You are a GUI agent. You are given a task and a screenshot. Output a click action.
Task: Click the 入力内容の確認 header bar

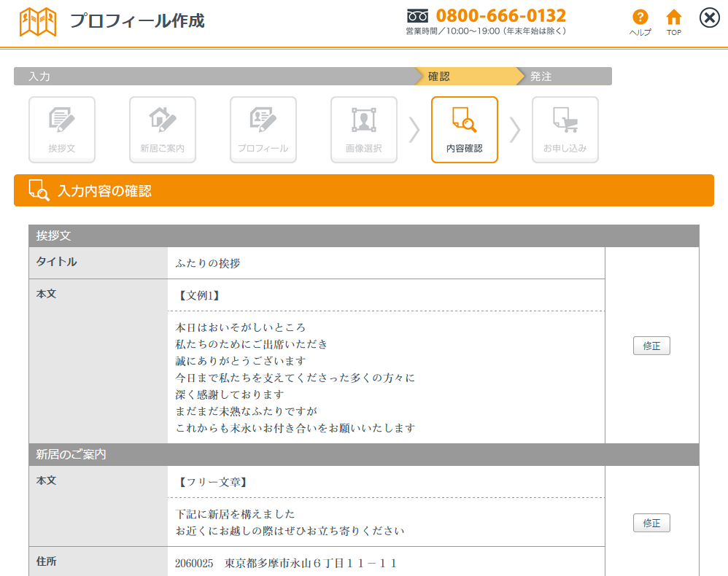coord(363,190)
